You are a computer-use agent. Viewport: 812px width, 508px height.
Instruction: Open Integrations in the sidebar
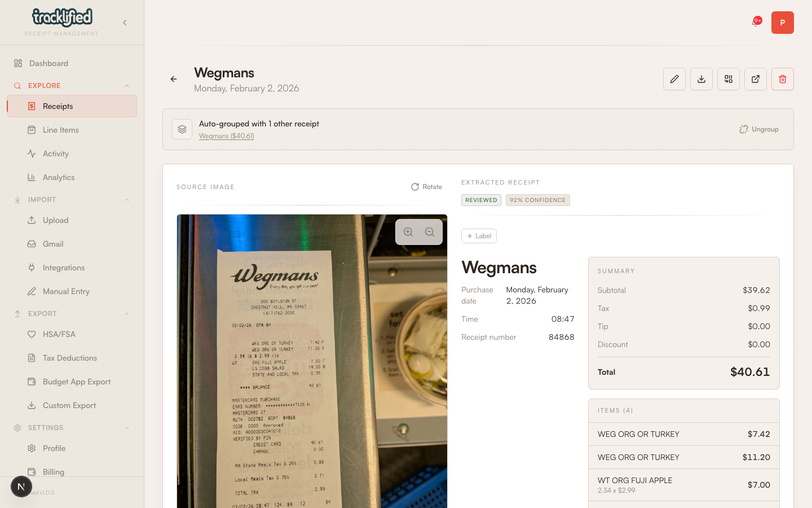click(72, 268)
